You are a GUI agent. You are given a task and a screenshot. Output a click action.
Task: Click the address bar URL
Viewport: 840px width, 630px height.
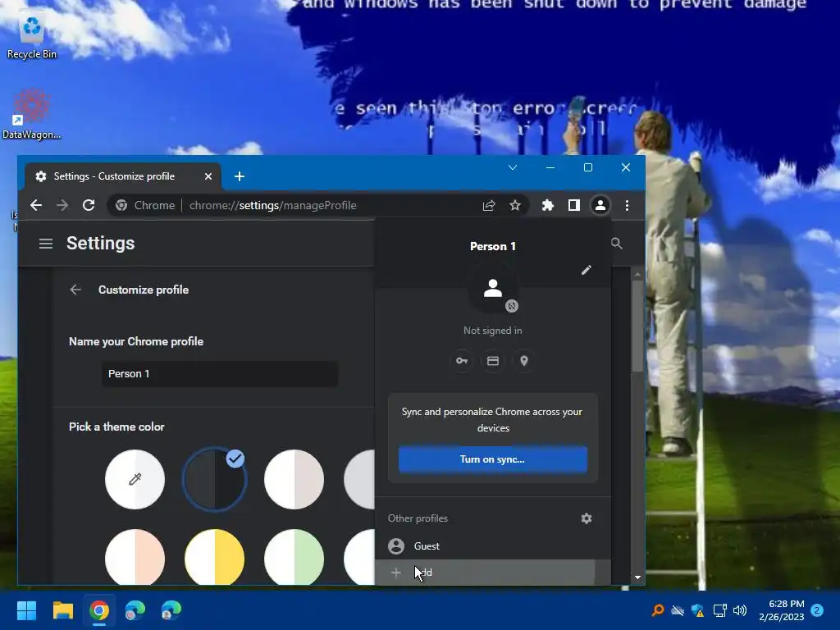click(x=272, y=205)
